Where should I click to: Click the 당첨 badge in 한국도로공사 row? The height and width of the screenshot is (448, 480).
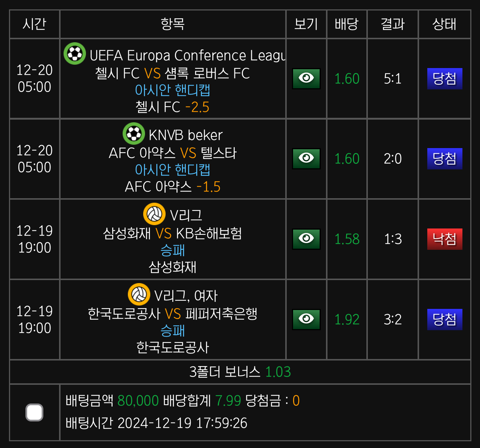pyautogui.click(x=445, y=319)
